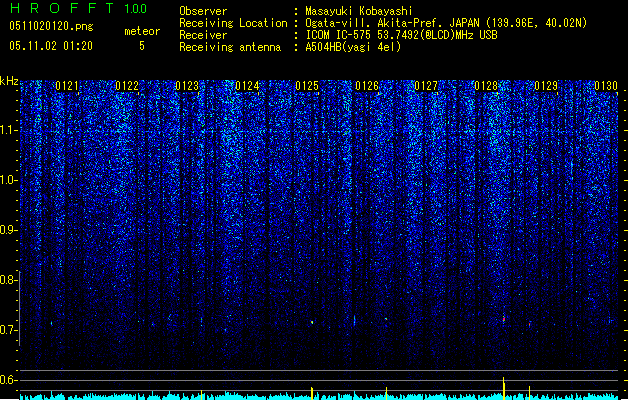The image size is (629, 400).
Task: Click the 0127 time marker
Action: coord(426,86)
